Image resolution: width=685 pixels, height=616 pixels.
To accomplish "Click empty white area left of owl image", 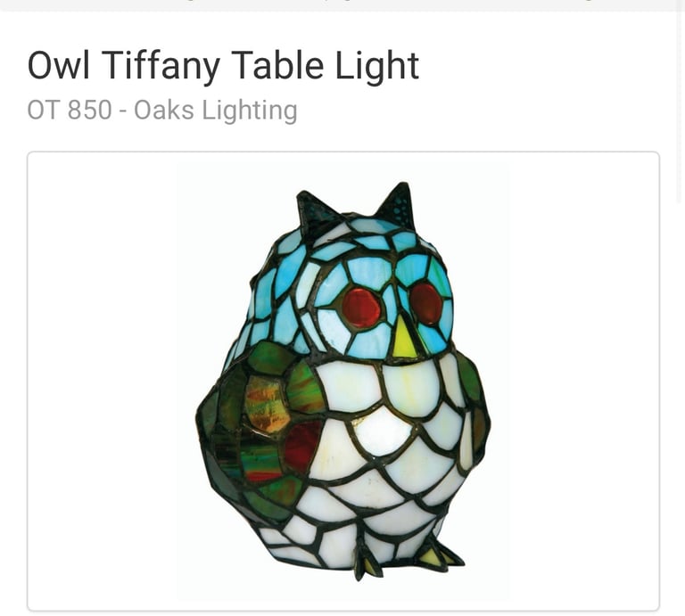I will click(x=103, y=382).
